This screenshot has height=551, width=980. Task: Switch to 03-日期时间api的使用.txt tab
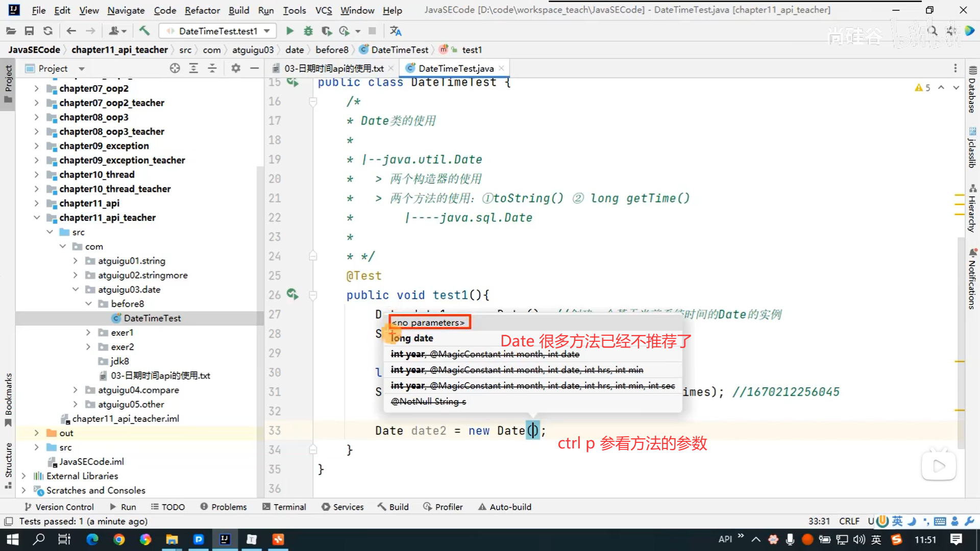[333, 68]
